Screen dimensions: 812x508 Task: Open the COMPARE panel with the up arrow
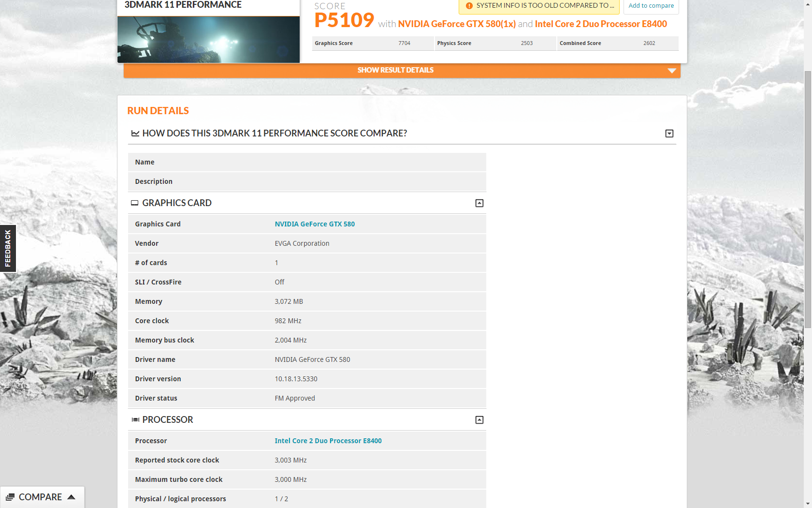click(72, 497)
